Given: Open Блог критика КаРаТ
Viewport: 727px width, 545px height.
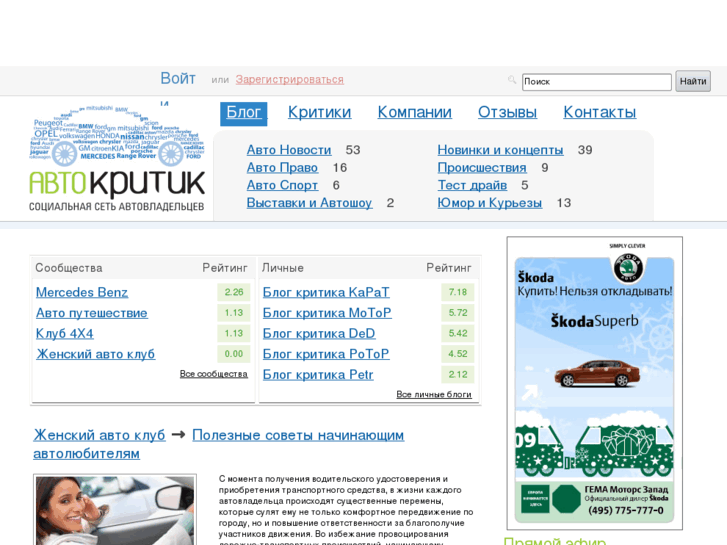Looking at the screenshot, I should click(326, 292).
